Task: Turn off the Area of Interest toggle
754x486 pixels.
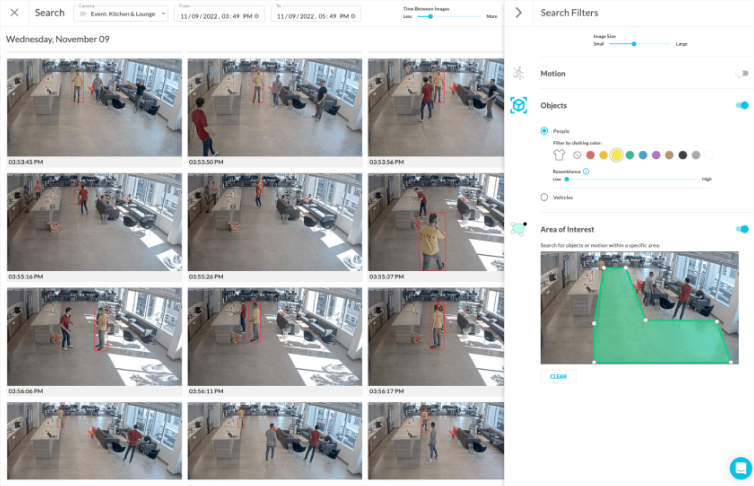Action: tap(741, 229)
